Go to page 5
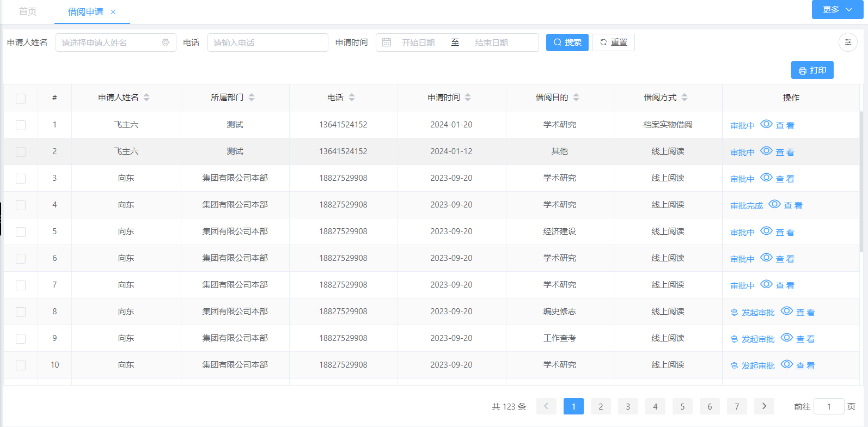Screen dimensions: 868x427 click(x=682, y=406)
